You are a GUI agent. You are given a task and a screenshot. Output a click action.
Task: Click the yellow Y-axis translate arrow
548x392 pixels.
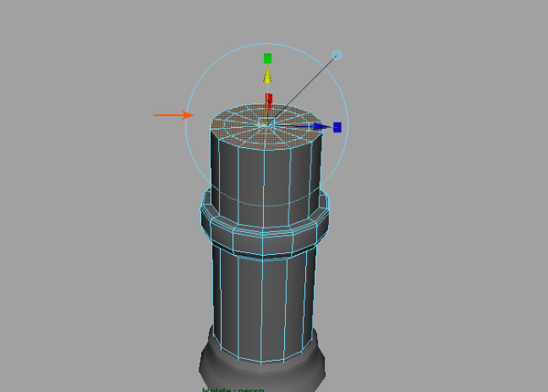tap(268, 79)
